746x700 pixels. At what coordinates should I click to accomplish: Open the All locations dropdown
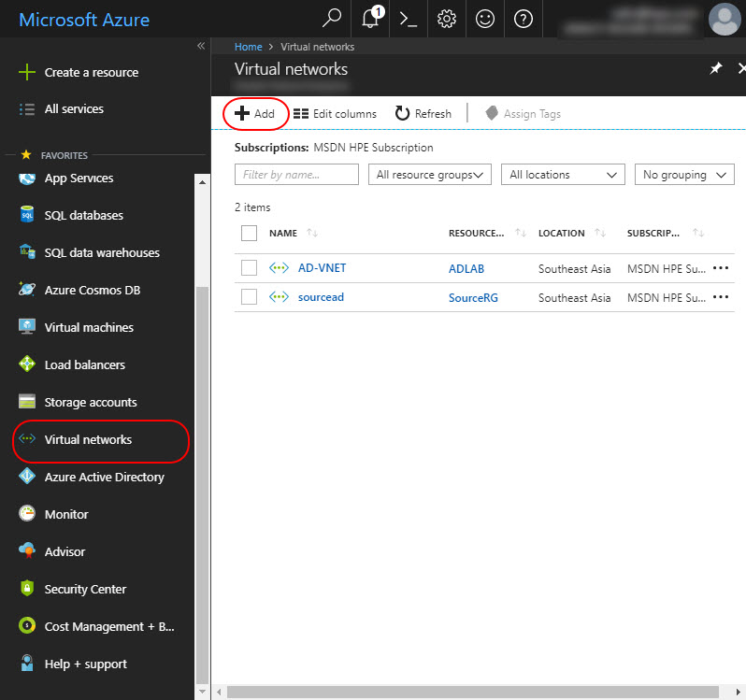[563, 175]
